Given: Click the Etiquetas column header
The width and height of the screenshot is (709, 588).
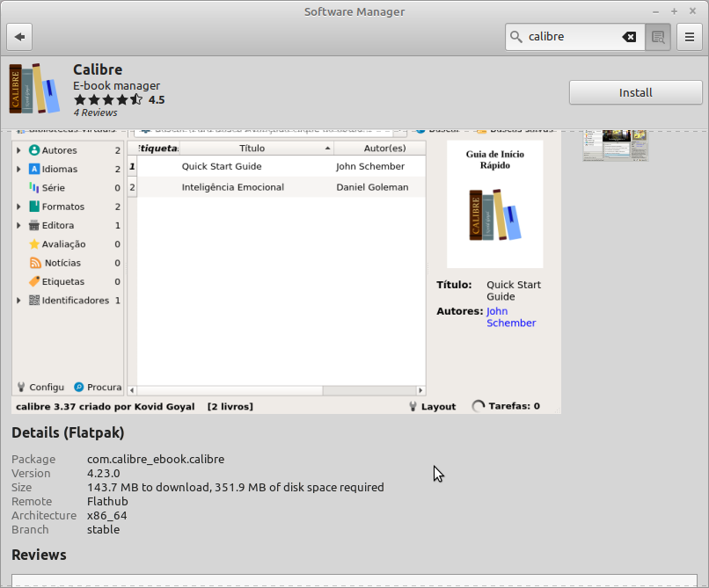Looking at the screenshot, I should [158, 149].
